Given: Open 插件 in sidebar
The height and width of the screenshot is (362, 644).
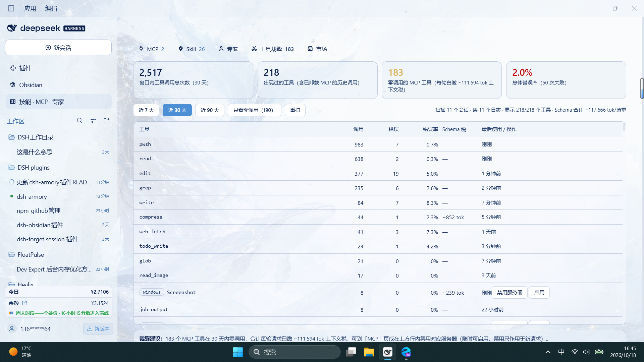Looking at the screenshot, I should click(58, 68).
